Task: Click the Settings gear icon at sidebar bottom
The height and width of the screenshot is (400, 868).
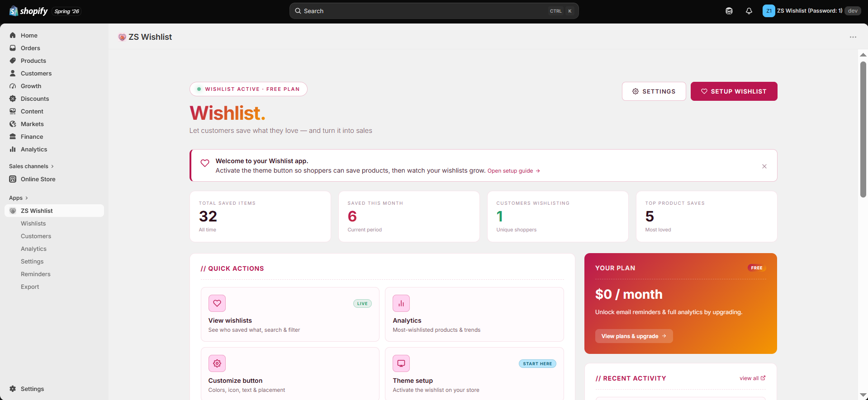Action: [13, 389]
